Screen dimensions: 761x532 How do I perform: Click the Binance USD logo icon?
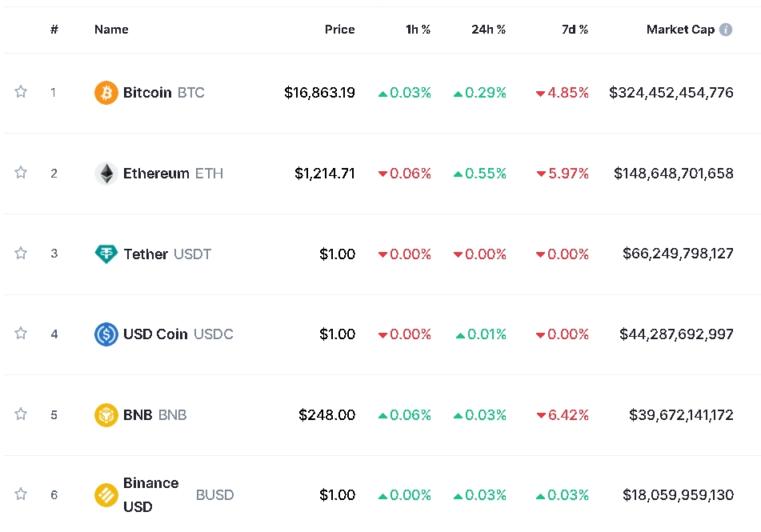click(106, 495)
